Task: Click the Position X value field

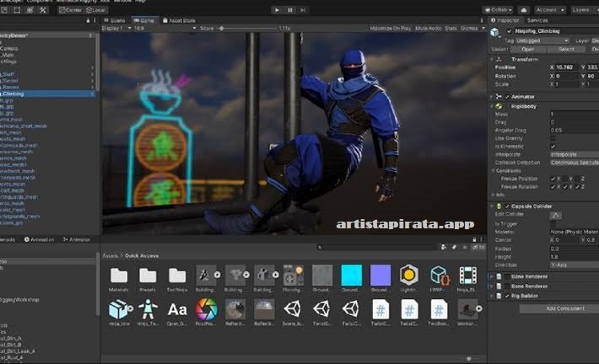Action: 567,67
